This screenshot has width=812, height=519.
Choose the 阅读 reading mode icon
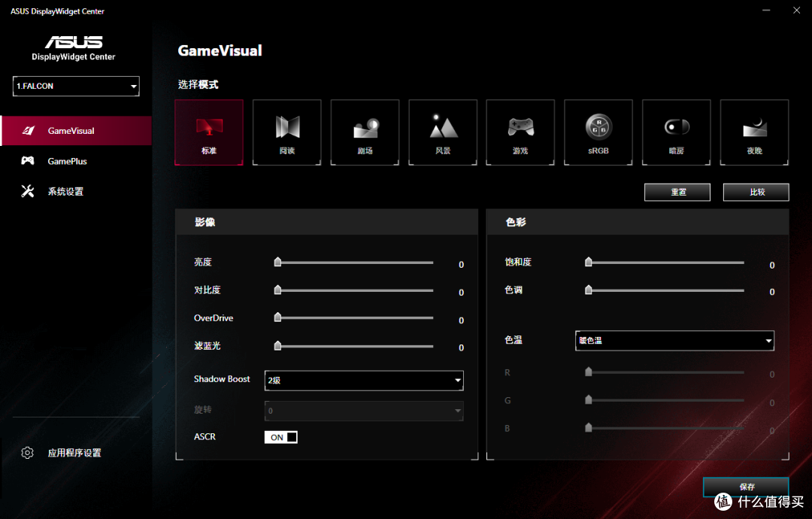click(287, 132)
